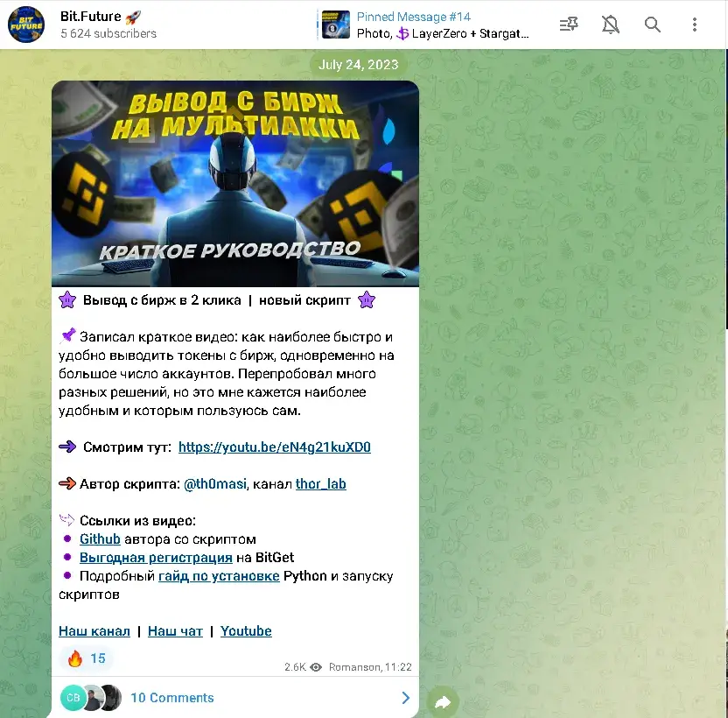Open Pinned Message #14
728x718 pixels.
click(x=423, y=25)
